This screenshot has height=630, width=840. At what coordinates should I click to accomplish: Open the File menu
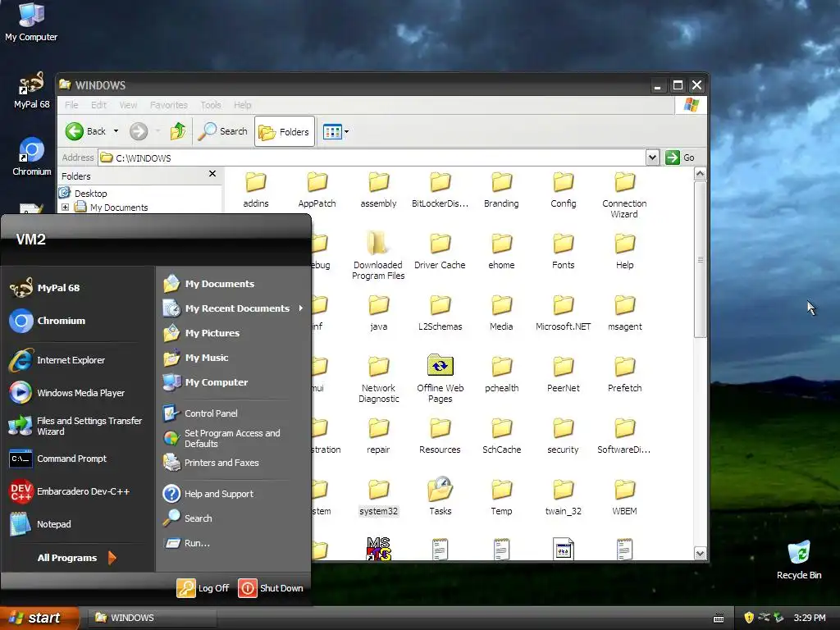pyautogui.click(x=71, y=105)
